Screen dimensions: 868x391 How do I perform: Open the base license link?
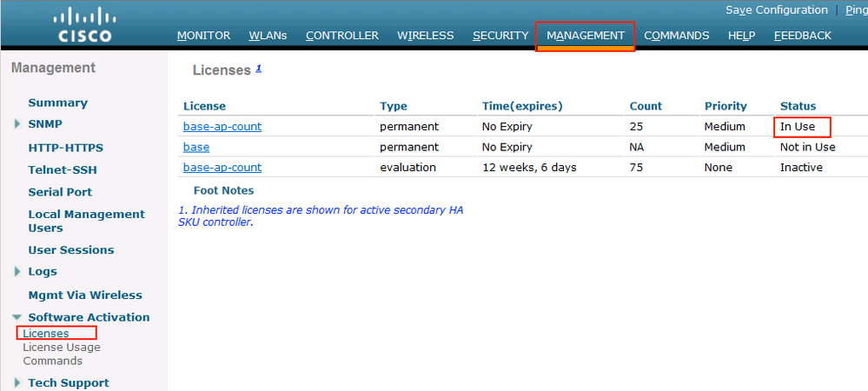tap(196, 147)
